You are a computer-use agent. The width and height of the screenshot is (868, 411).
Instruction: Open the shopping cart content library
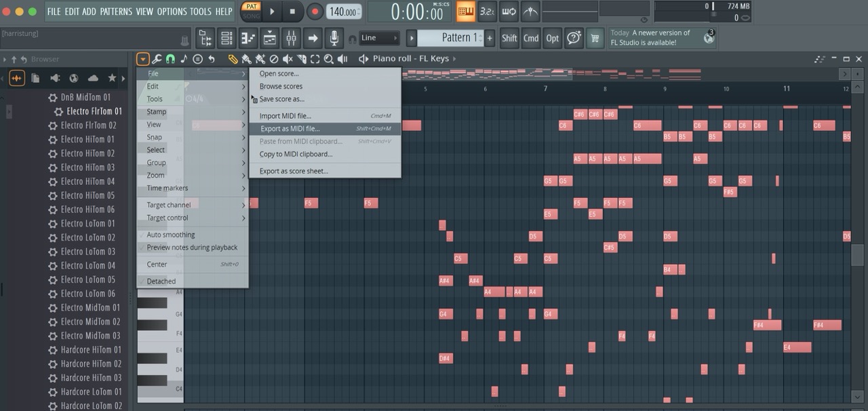pos(595,38)
